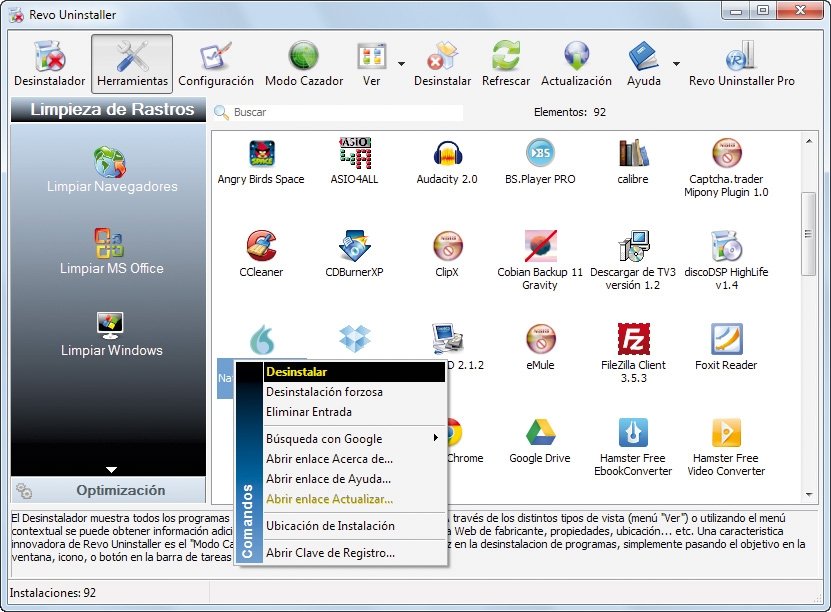Click the down arrow above Optimización
The width and height of the screenshot is (831, 612).
tap(111, 469)
